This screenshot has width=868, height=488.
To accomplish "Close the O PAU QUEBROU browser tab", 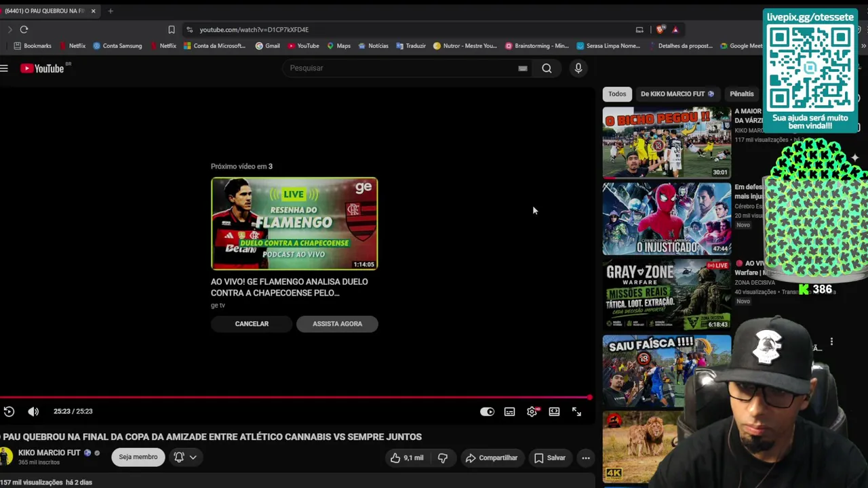I will [x=93, y=11].
